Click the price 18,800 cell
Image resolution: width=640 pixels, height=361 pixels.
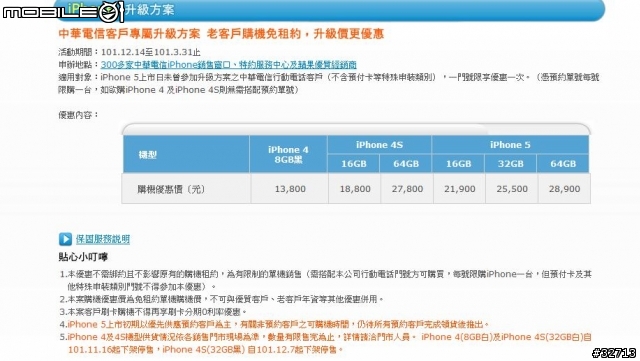355,189
